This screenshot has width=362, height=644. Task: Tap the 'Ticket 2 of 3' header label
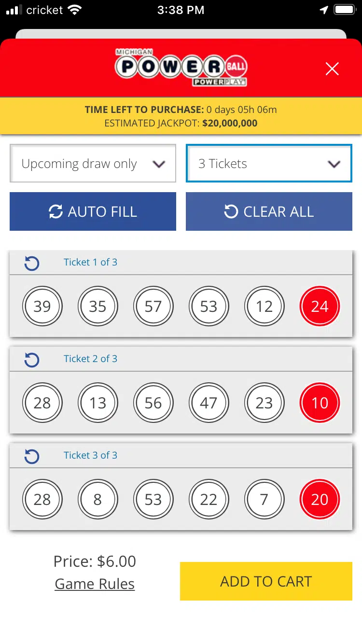[x=90, y=359]
